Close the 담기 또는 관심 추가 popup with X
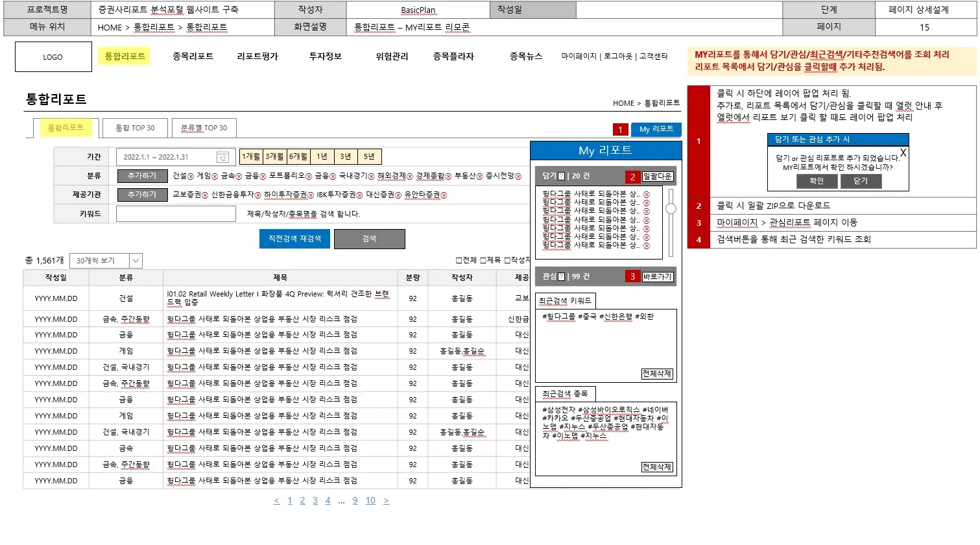 click(x=903, y=153)
